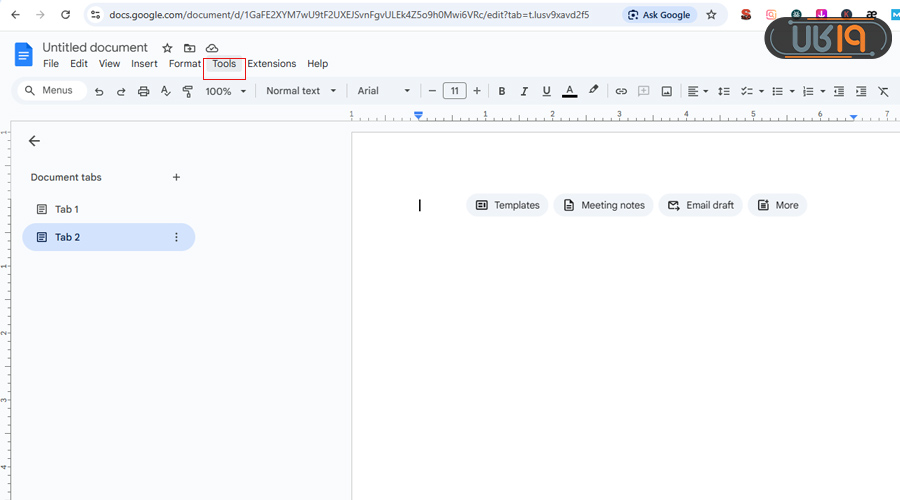Open the text color picker

pyautogui.click(x=569, y=91)
